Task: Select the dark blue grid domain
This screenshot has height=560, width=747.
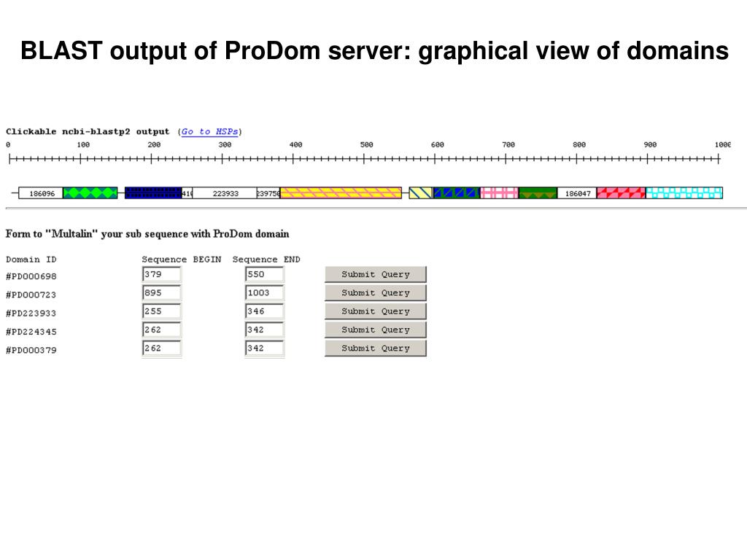Action: click(153, 192)
